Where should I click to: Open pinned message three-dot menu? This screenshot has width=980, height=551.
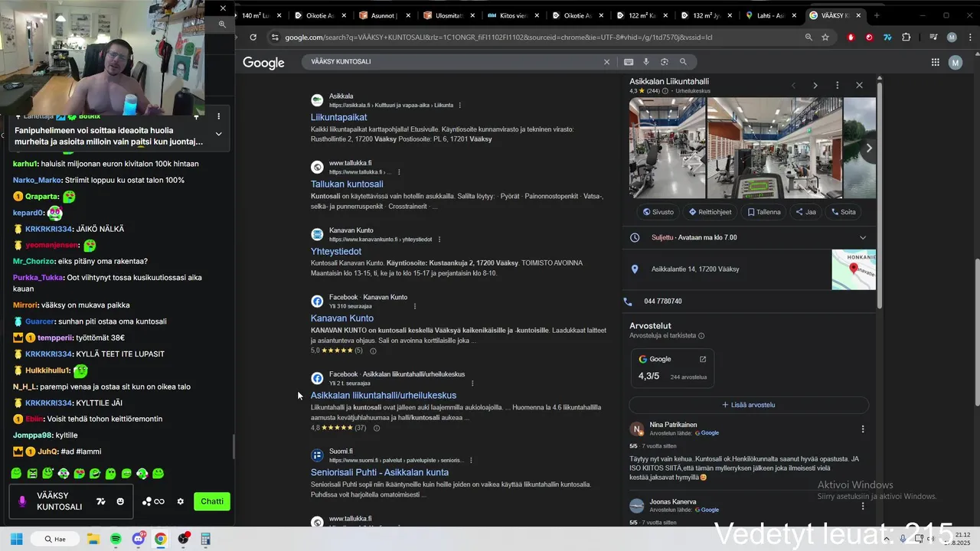pyautogui.click(x=218, y=116)
